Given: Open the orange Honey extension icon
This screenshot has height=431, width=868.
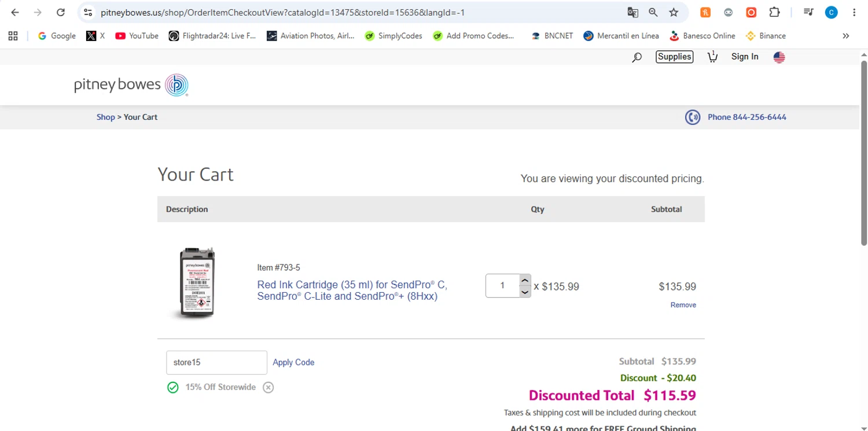Looking at the screenshot, I should (705, 12).
